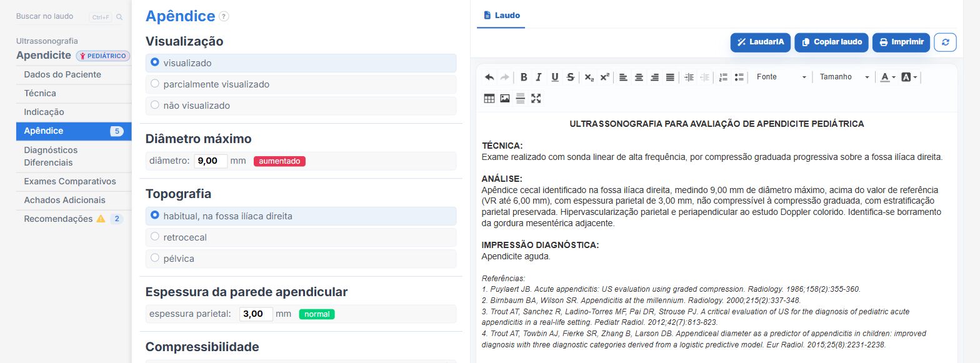
Task: Choose 'pélvica' topography
Action: (301, 259)
